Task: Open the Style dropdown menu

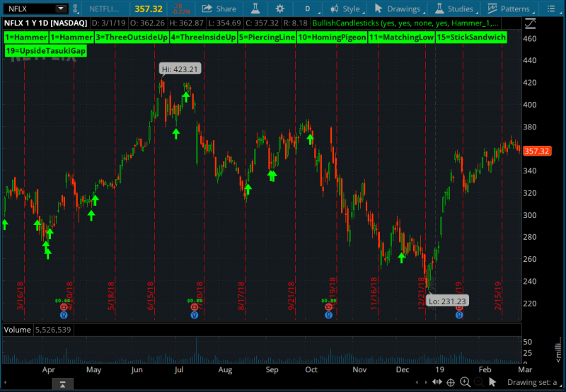Action: pos(346,8)
